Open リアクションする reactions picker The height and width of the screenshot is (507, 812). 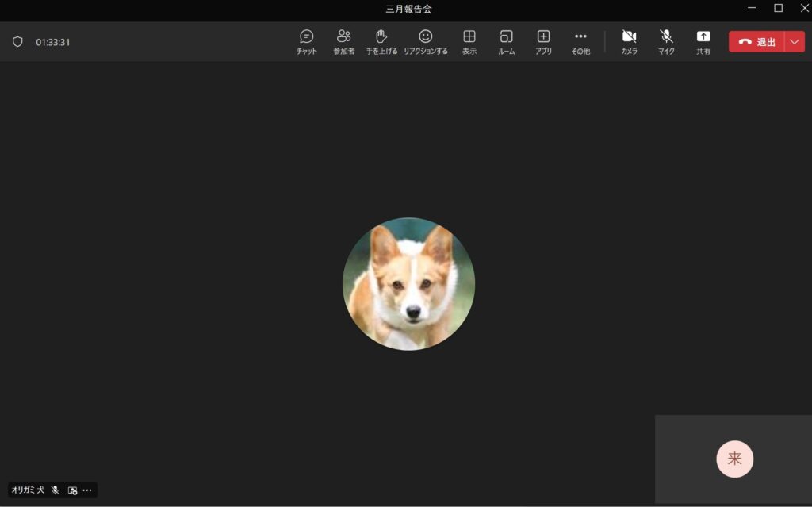pyautogui.click(x=425, y=41)
